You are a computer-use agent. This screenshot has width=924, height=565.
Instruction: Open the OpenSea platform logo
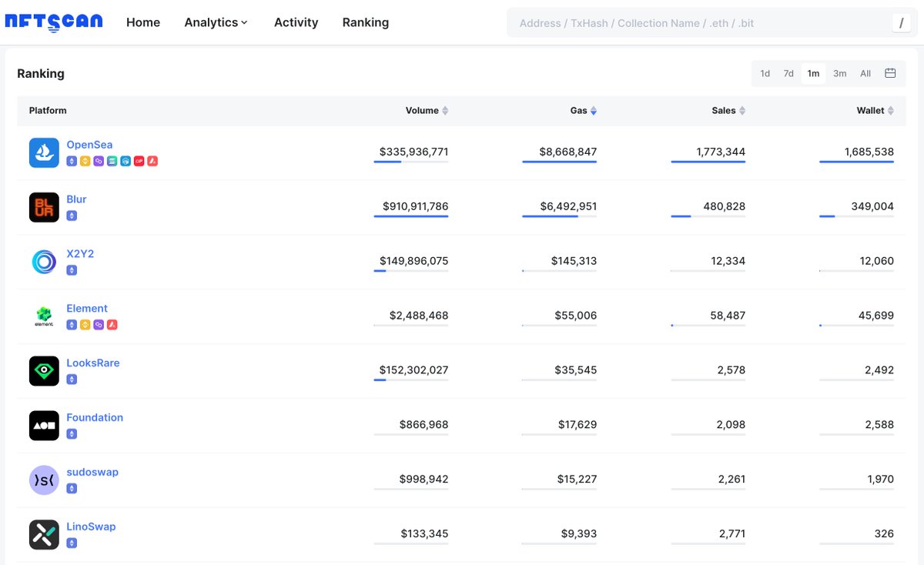click(44, 152)
